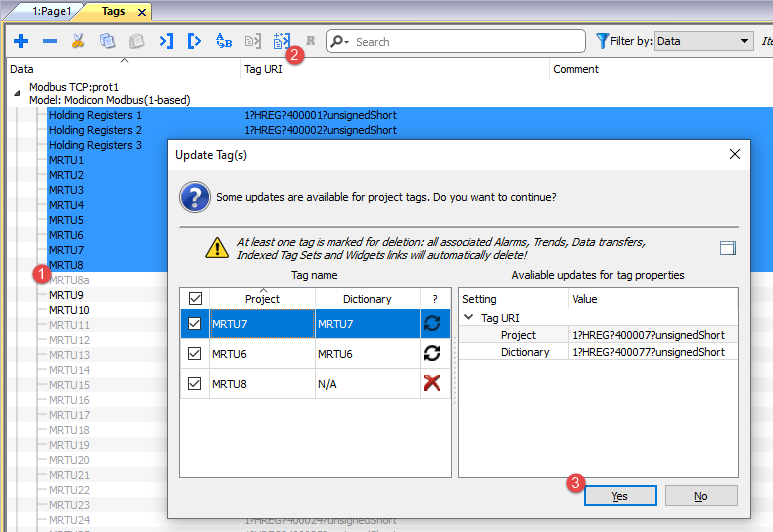Toggle the select-all checkbox in header
This screenshot has width=773, height=532.
tap(194, 298)
